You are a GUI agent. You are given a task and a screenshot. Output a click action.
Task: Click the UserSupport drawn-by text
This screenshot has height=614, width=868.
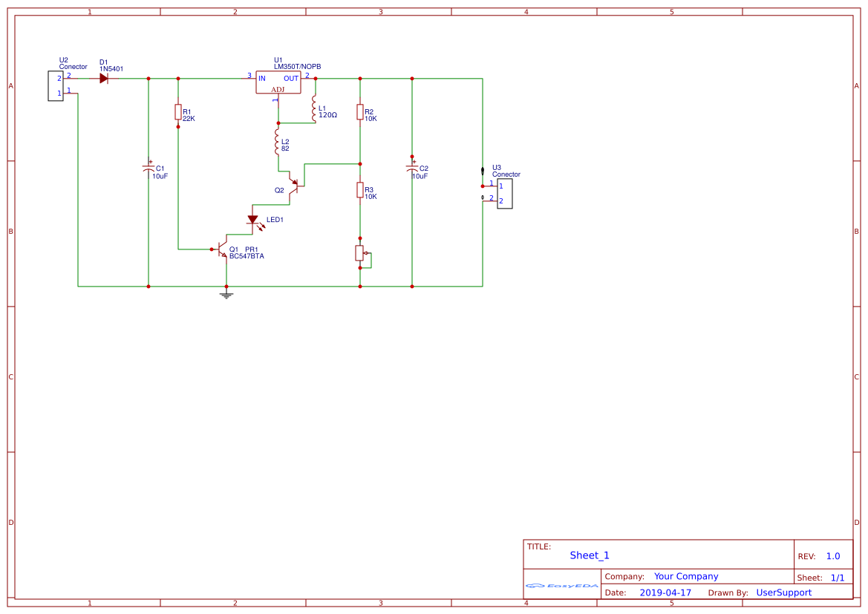point(784,592)
